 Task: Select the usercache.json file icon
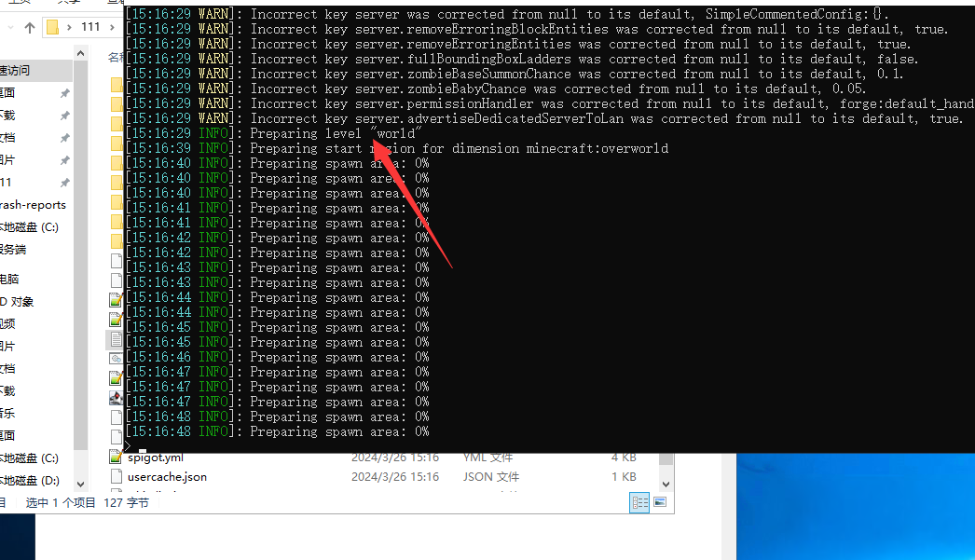[x=116, y=476]
